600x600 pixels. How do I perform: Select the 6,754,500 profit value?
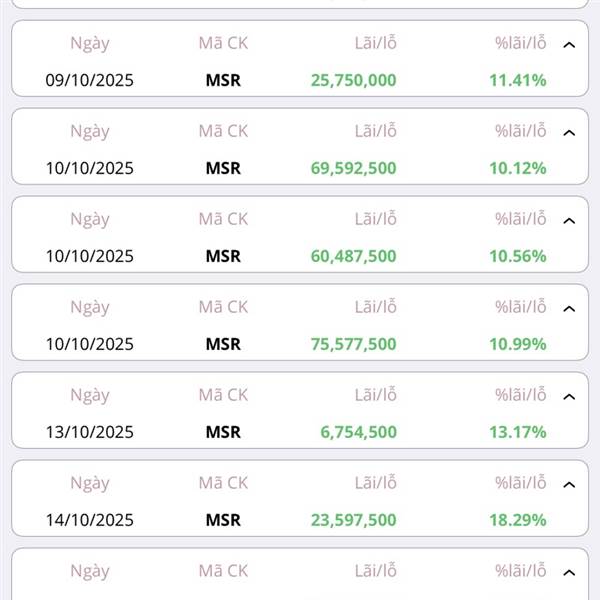(358, 432)
